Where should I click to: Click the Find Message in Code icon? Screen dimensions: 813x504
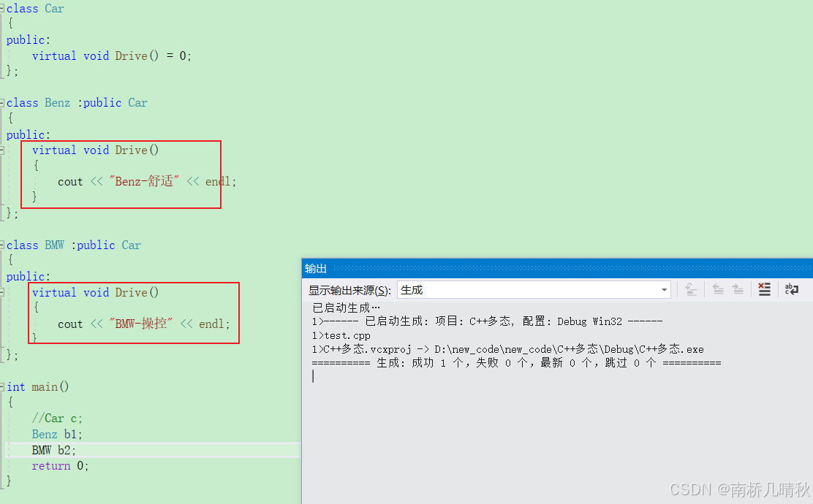pyautogui.click(x=691, y=289)
